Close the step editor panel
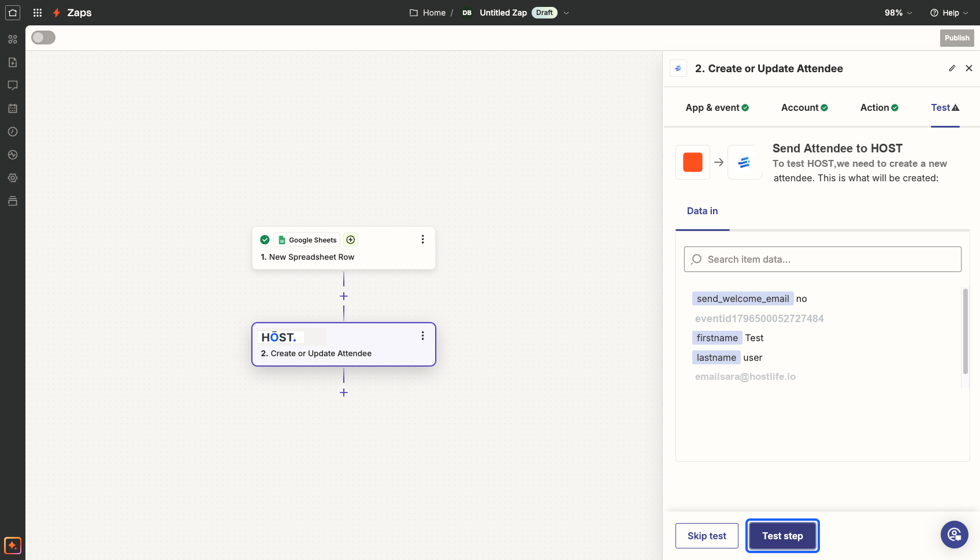Screen dimensions: 980x560 [969, 68]
